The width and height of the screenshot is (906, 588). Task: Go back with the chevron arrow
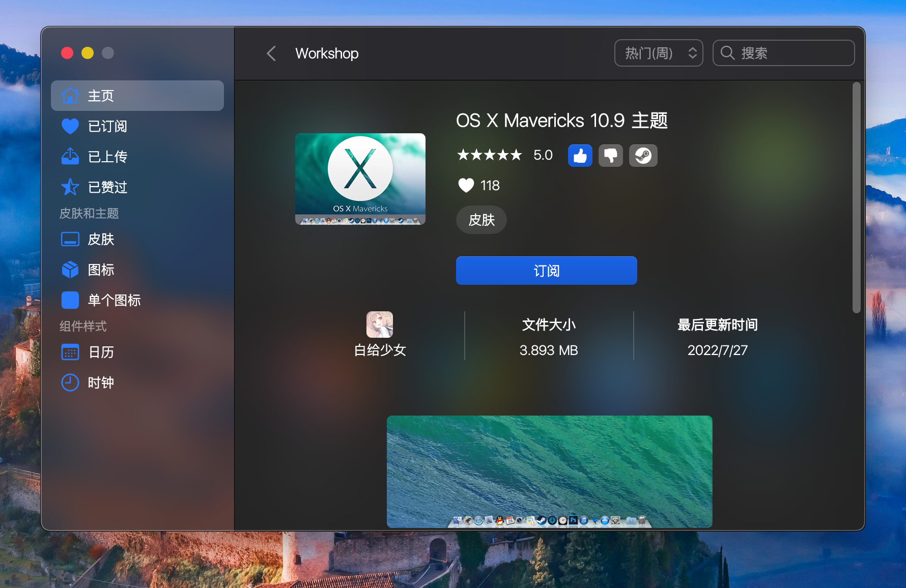(271, 53)
